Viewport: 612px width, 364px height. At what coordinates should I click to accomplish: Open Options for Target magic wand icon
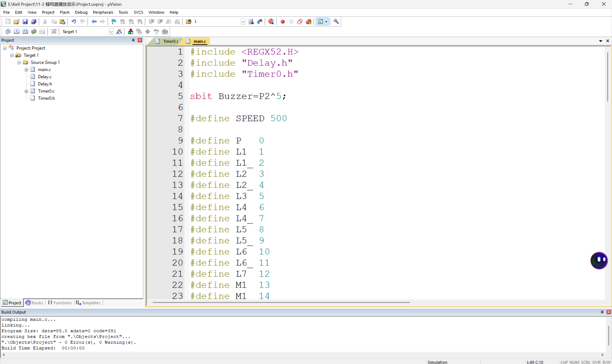(x=119, y=31)
